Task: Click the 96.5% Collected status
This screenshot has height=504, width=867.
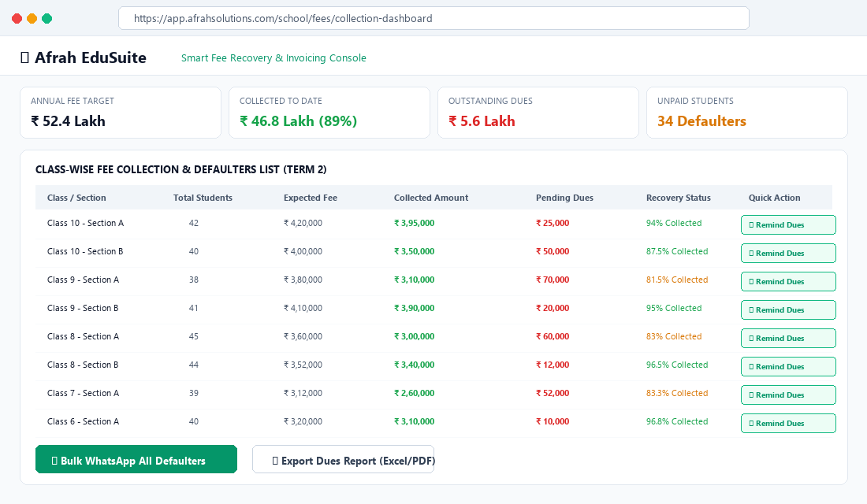Action: (677, 365)
